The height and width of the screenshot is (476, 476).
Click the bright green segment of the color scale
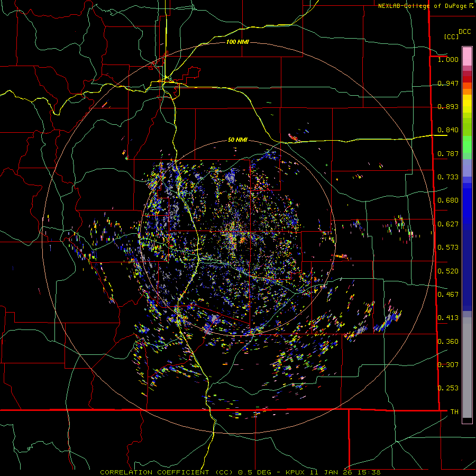[x=467, y=144]
